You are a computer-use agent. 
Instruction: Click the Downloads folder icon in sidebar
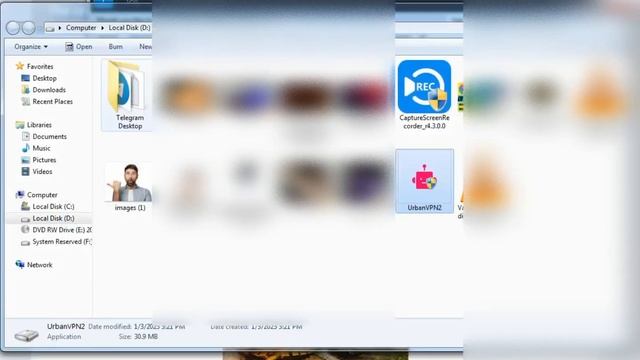(x=26, y=90)
